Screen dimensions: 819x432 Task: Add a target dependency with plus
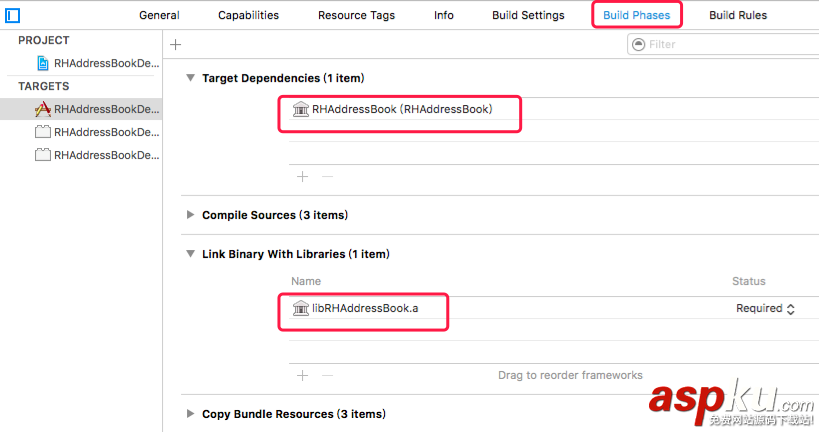coord(303,176)
